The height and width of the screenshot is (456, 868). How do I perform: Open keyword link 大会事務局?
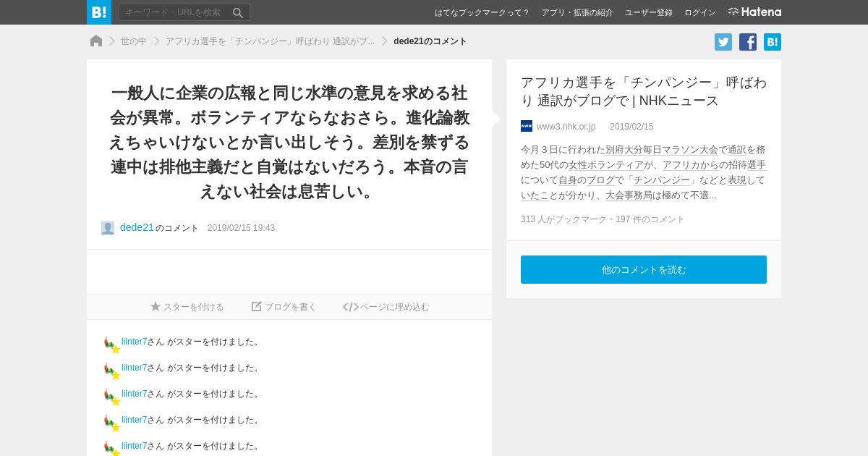tap(629, 195)
